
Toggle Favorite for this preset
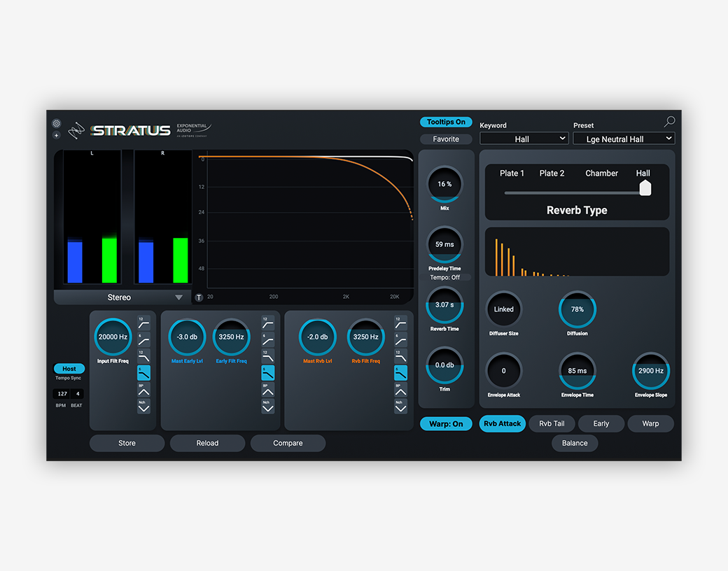point(446,139)
